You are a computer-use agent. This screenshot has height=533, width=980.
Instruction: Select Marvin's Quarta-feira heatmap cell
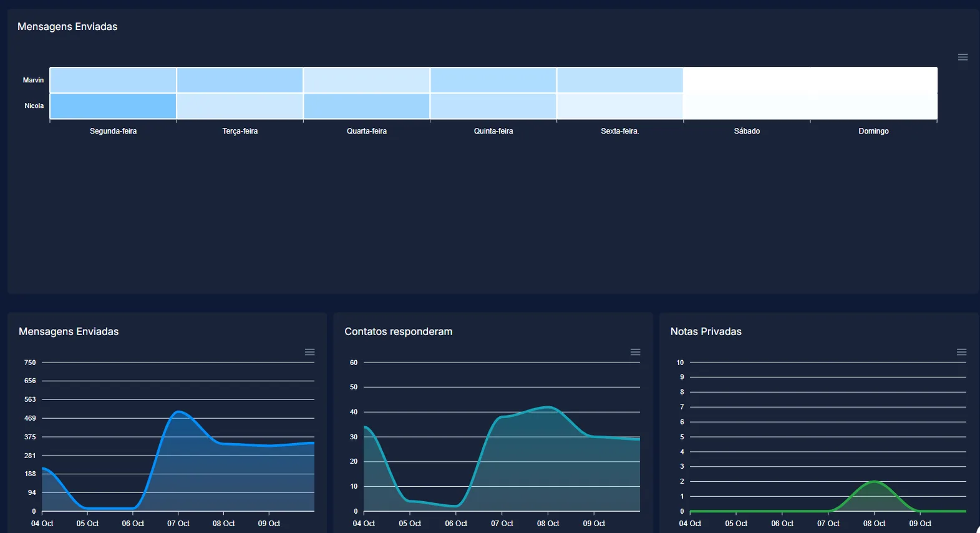[367, 80]
